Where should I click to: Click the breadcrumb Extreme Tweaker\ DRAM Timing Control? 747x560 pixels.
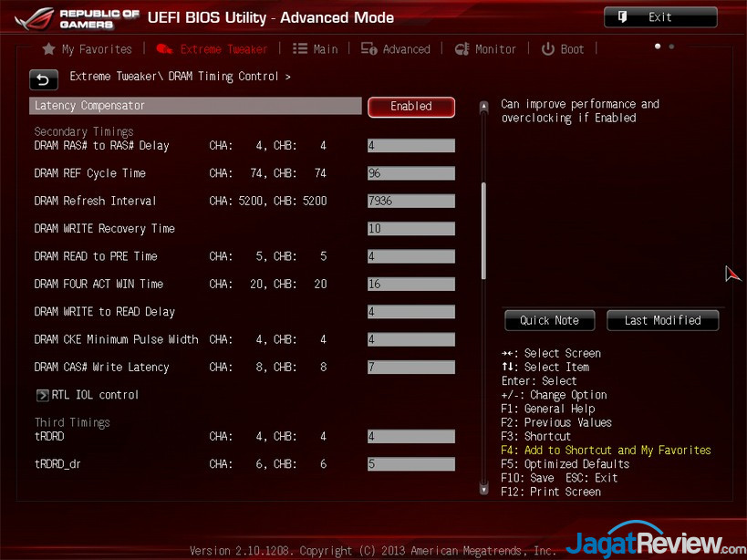174,77
